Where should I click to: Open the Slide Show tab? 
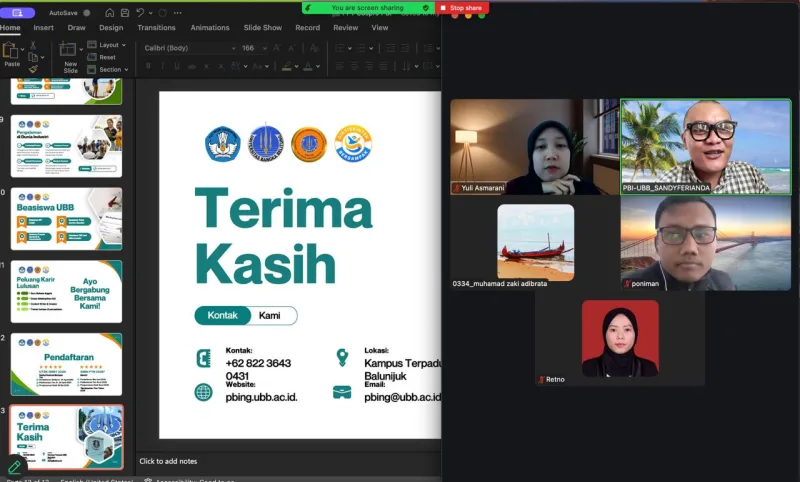coord(263,28)
